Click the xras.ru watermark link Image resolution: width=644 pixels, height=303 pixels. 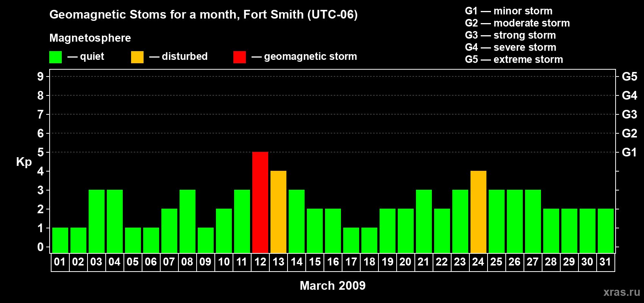[x=622, y=292]
